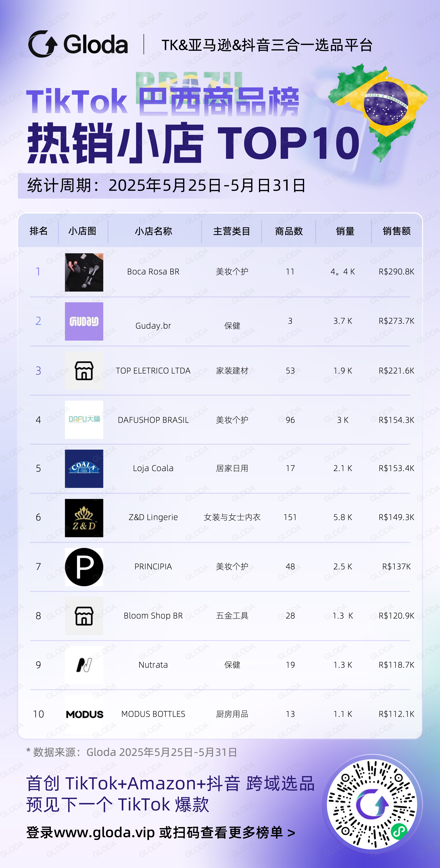Screen dimensions: 440x868
Task: Click the 主营类目 column header
Action: pyautogui.click(x=232, y=231)
